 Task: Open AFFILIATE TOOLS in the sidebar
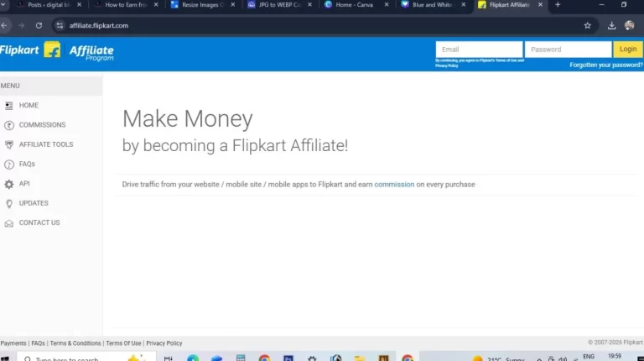point(46,144)
